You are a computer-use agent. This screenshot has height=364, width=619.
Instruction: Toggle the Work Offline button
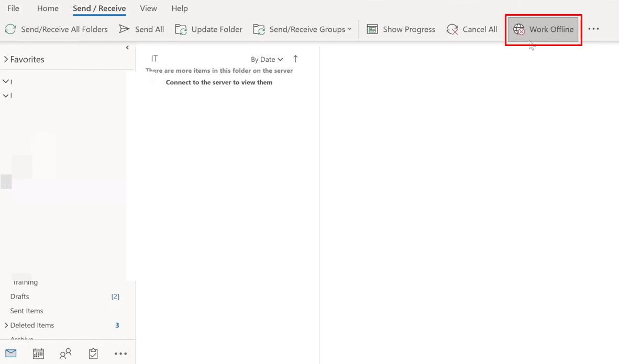click(x=543, y=30)
